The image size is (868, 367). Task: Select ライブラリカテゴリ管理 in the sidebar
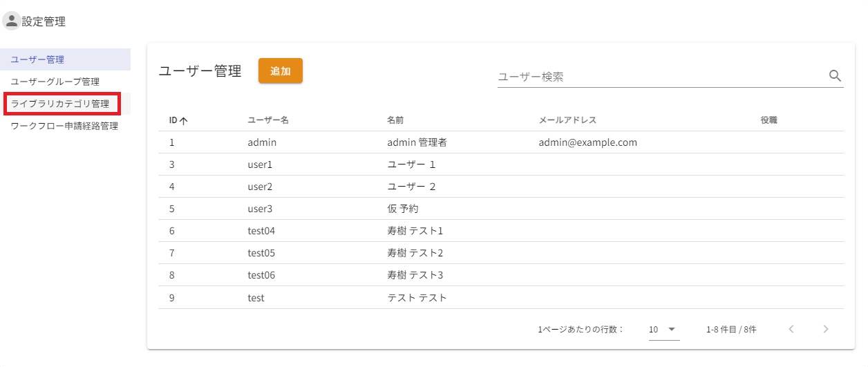tap(60, 104)
